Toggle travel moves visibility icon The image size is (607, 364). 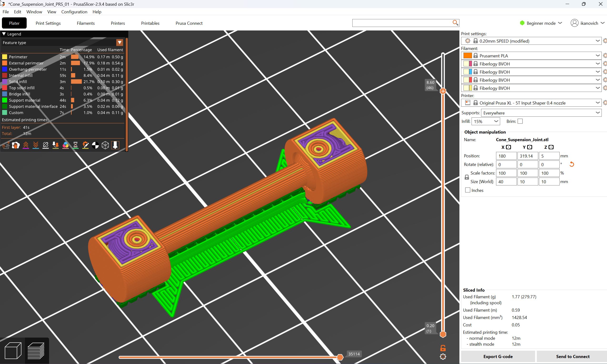pyautogui.click(x=6, y=145)
